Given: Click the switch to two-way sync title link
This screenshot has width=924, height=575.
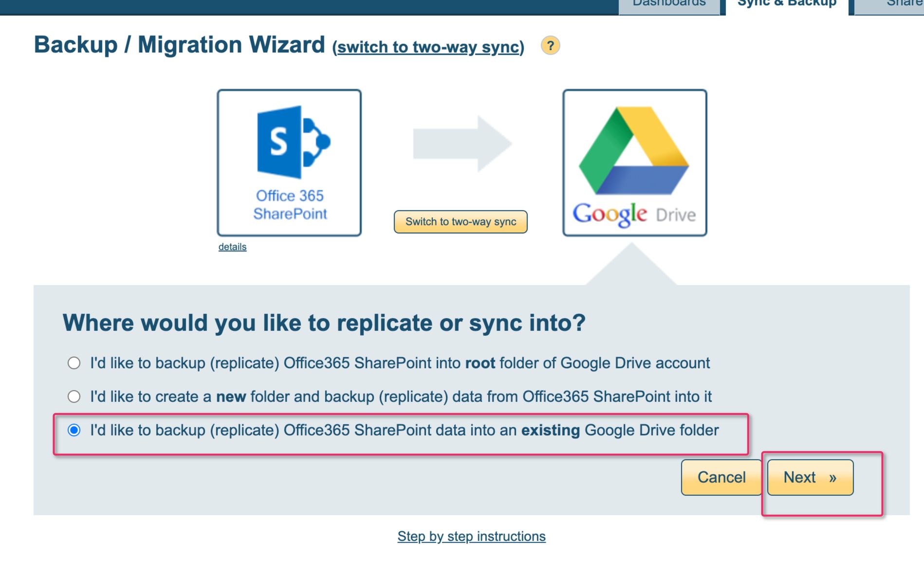Looking at the screenshot, I should click(428, 47).
